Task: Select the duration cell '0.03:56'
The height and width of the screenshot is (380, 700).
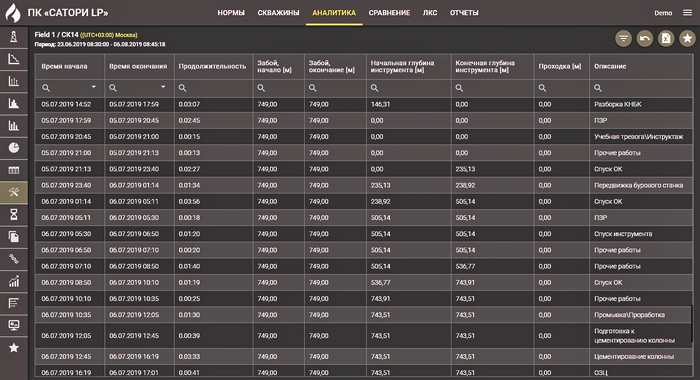Action: click(213, 201)
